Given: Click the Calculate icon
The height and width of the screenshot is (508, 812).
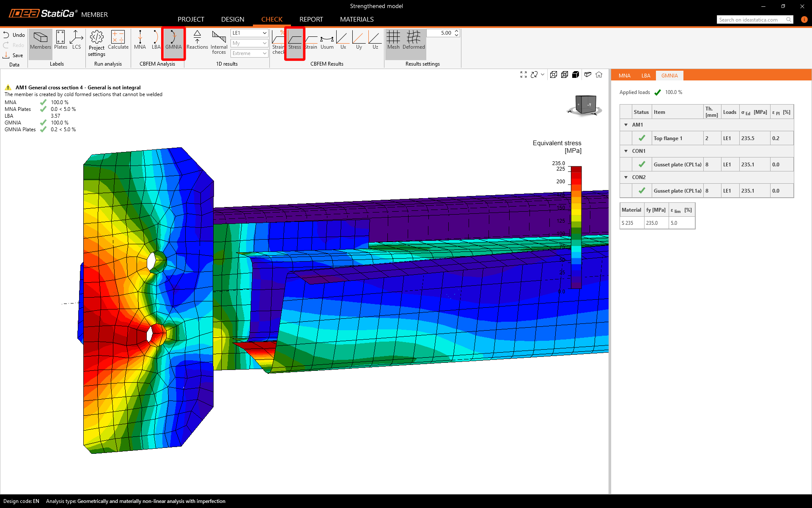Looking at the screenshot, I should click(118, 40).
